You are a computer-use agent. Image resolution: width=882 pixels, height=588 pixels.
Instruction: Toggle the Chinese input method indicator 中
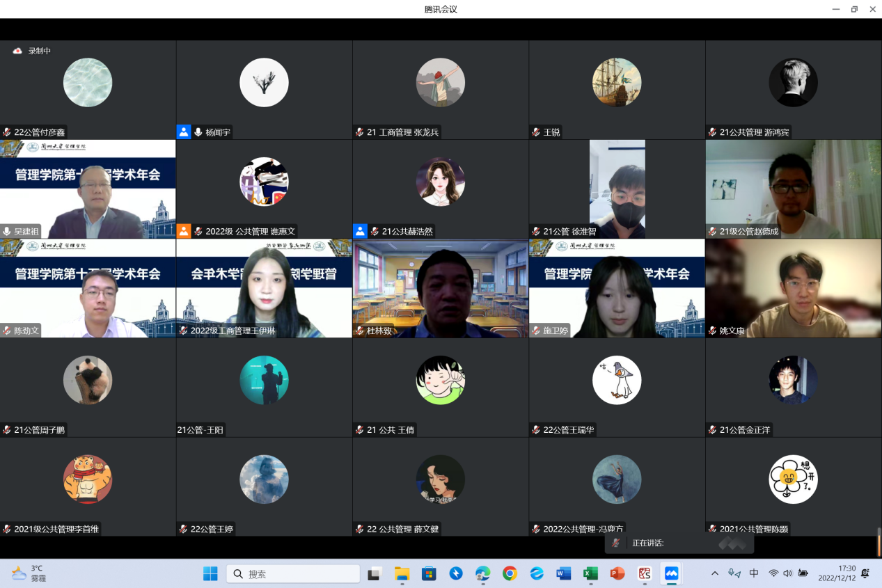(754, 573)
